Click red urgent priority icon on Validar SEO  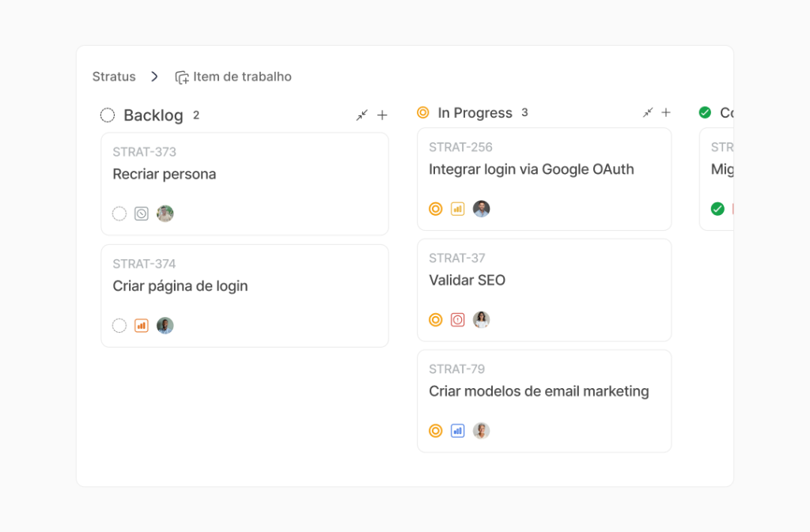[x=458, y=320]
